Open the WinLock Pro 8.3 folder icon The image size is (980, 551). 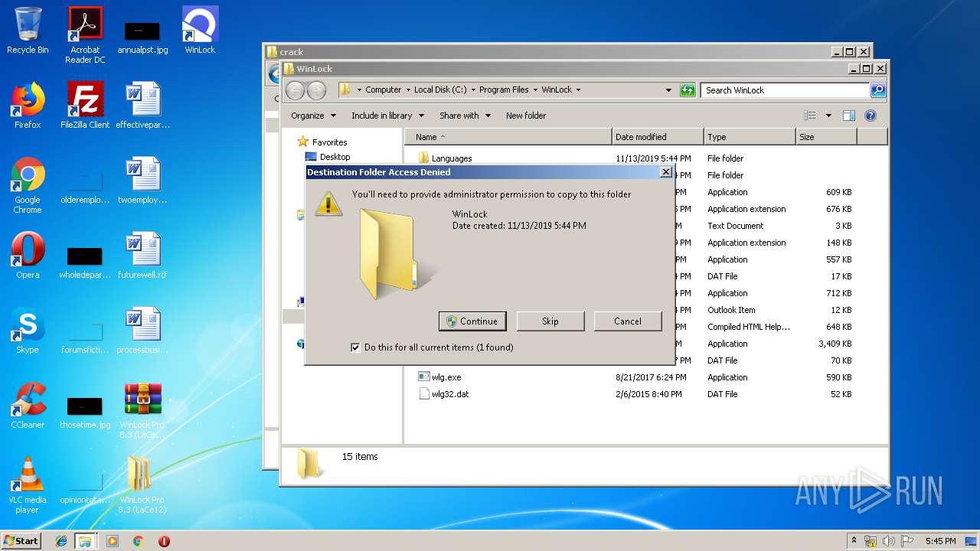142,485
